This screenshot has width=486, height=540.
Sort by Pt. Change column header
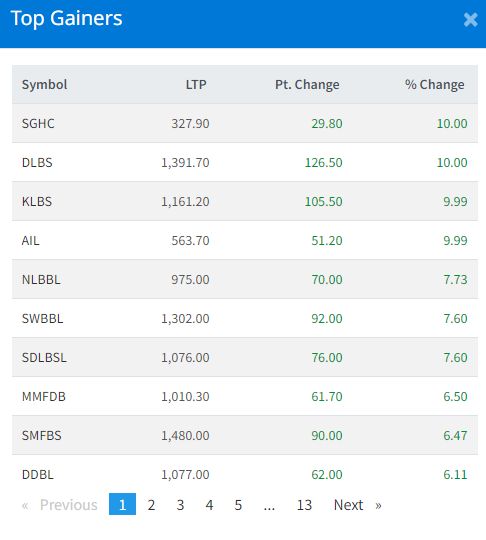[307, 84]
